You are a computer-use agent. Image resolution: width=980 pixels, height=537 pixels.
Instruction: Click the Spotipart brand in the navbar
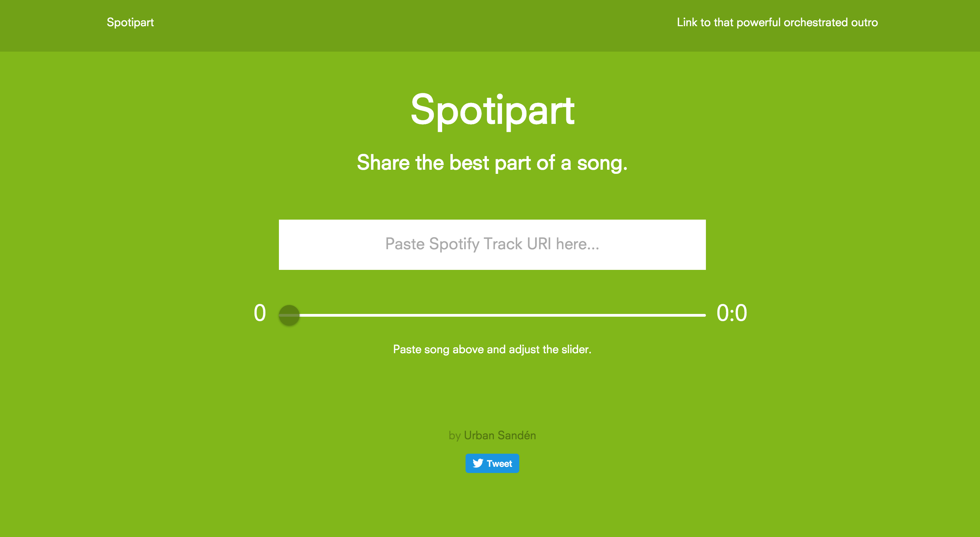click(130, 22)
